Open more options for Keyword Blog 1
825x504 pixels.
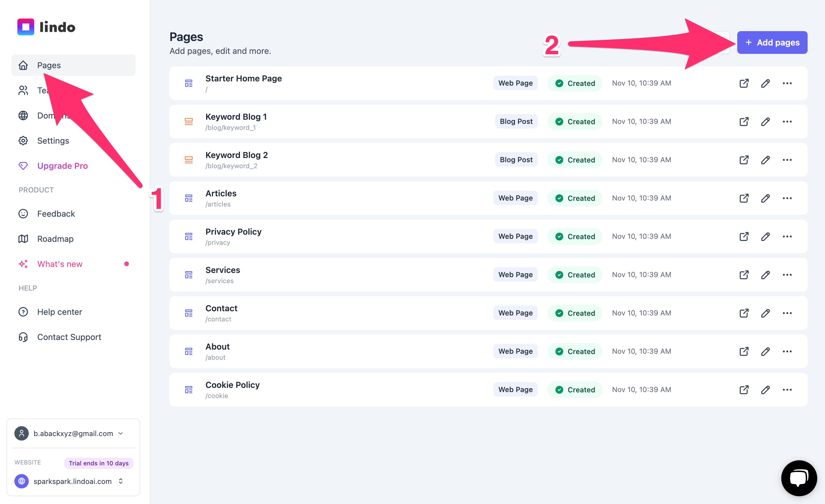pyautogui.click(x=787, y=122)
